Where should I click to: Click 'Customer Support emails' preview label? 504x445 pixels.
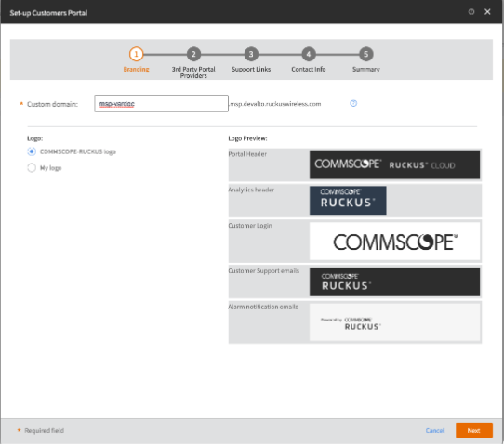click(263, 271)
